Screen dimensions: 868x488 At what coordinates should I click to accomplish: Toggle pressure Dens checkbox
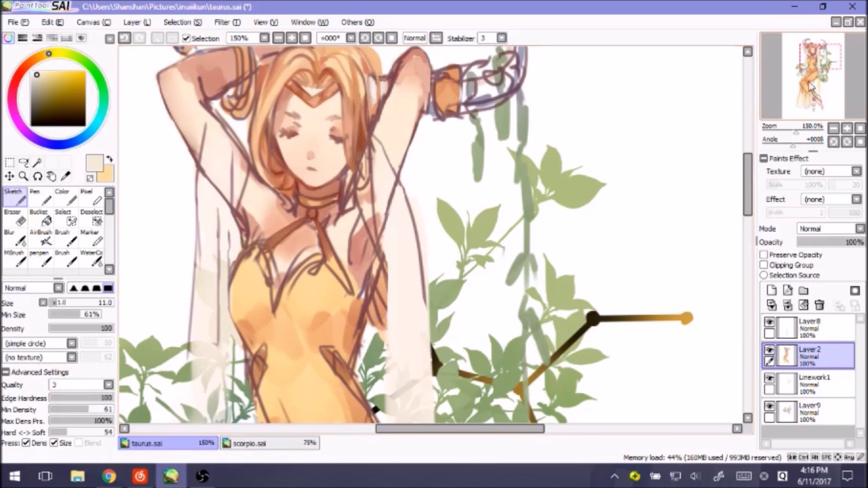coord(26,443)
